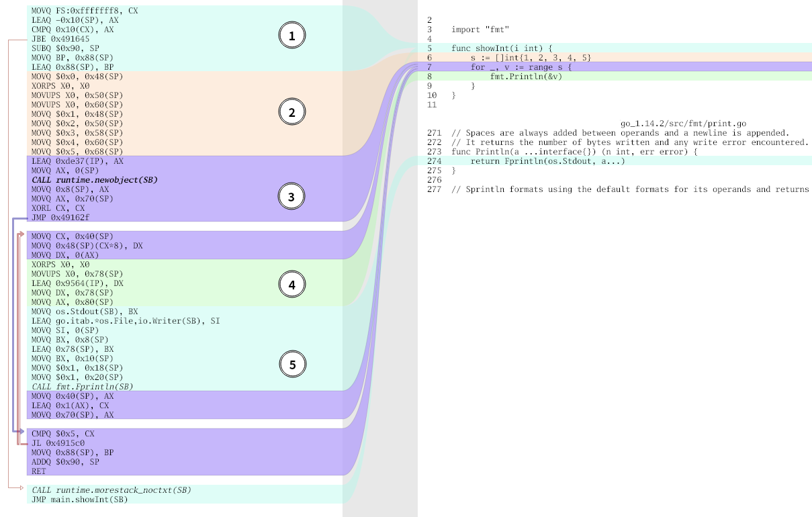The image size is (812, 517).
Task: Select comment line 'Spaces are always added between operands'
Action: click(621, 133)
